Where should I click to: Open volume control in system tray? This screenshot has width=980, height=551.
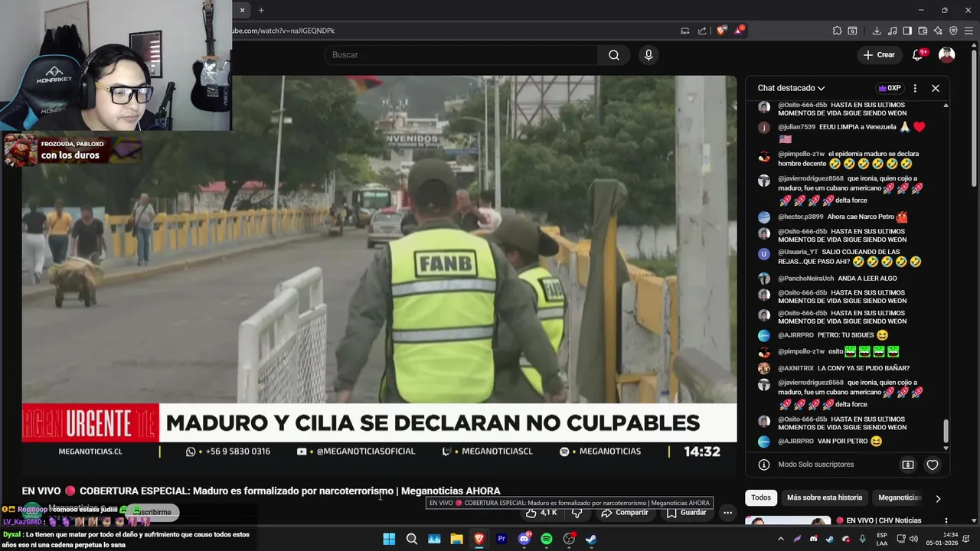pyautogui.click(x=913, y=539)
